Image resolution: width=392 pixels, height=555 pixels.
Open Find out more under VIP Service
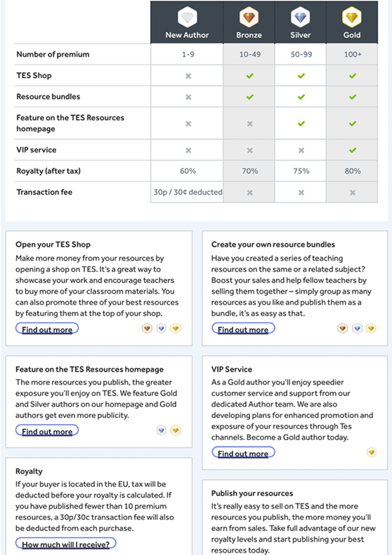tap(243, 453)
